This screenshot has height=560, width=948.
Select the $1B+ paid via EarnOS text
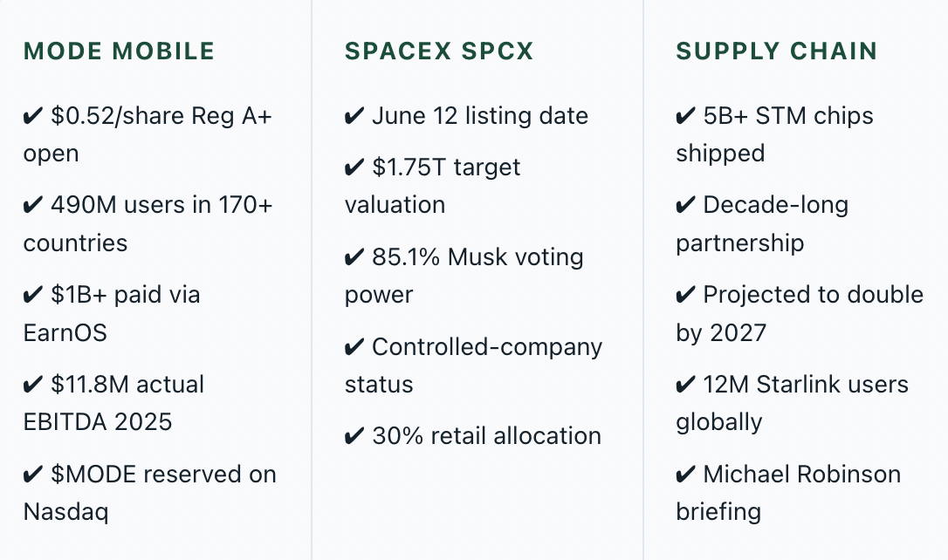[112, 313]
